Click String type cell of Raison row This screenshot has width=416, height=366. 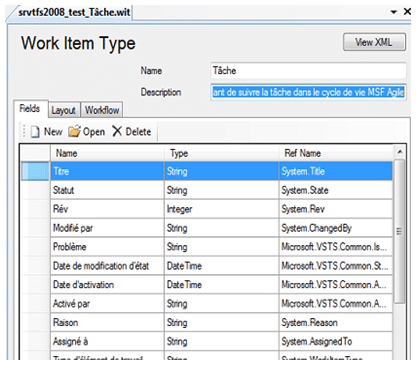point(222,322)
